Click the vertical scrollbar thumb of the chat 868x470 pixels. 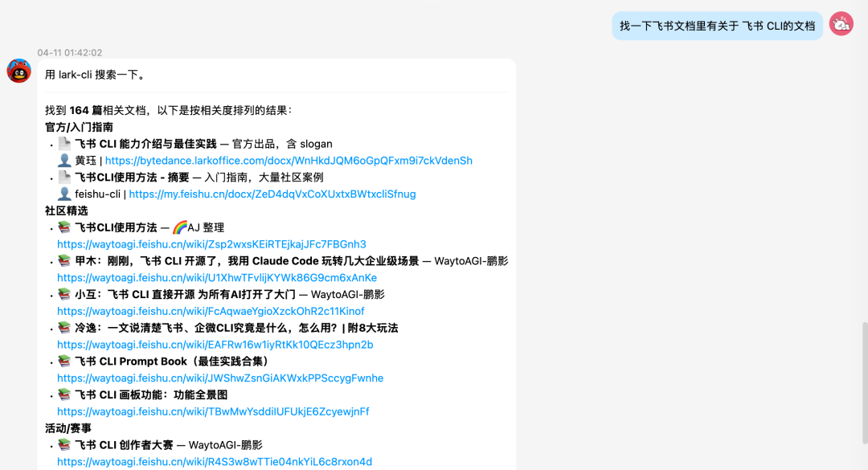865,382
